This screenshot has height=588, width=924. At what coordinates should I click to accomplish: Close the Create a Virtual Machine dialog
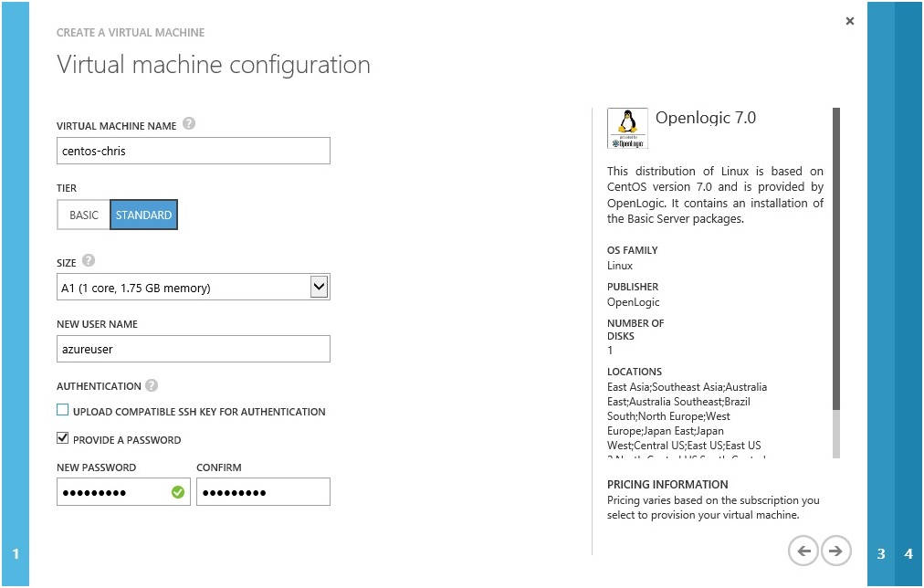(850, 21)
